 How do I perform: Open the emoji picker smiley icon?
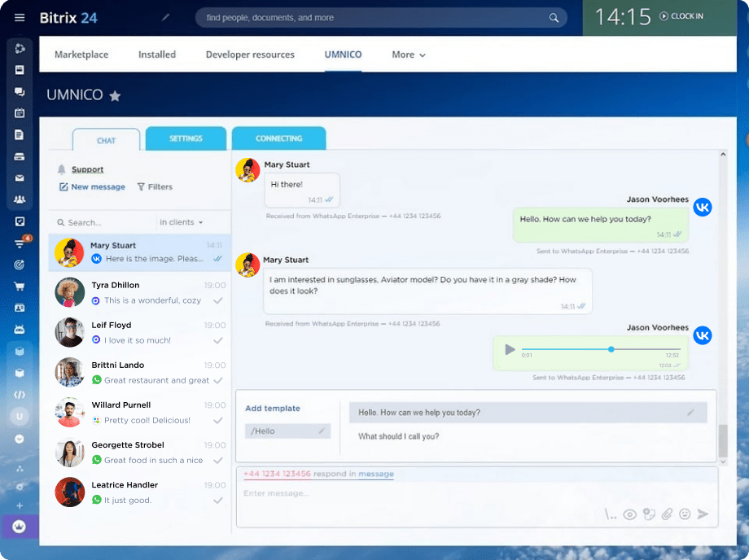pos(685,514)
